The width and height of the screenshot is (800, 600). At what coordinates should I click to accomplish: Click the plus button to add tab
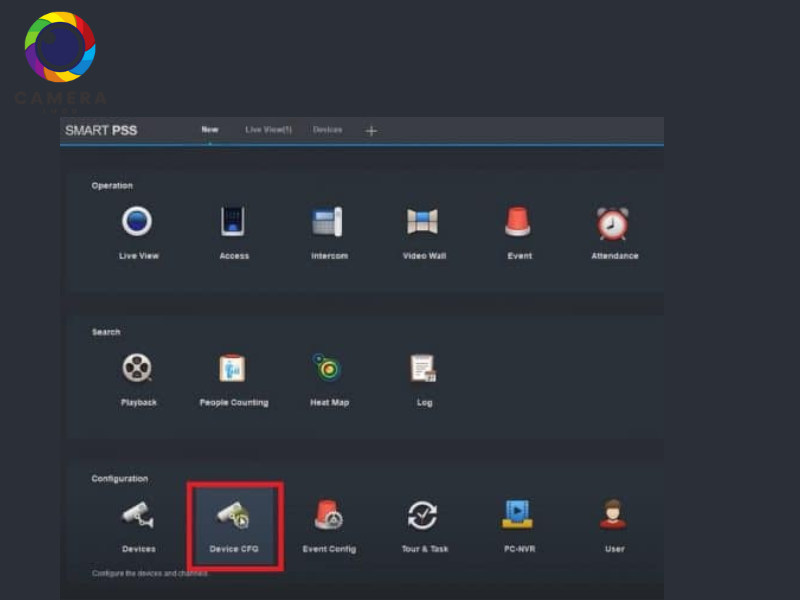(x=371, y=131)
